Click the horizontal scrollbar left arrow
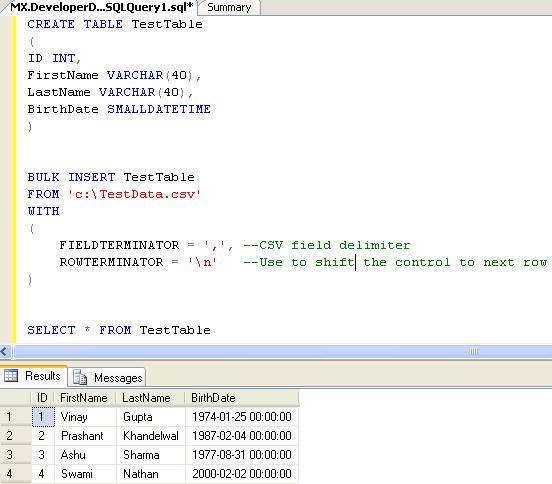The width and height of the screenshot is (552, 484). click(x=4, y=351)
